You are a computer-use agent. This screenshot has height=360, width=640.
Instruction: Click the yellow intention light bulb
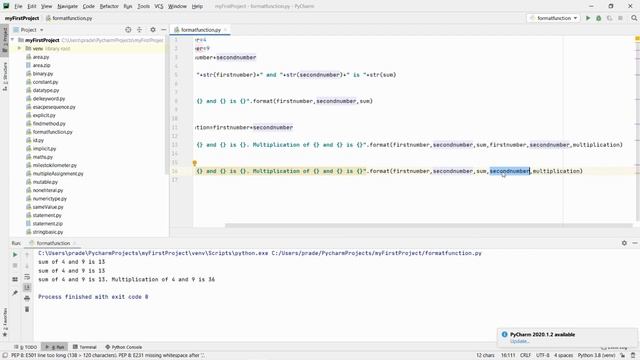coord(195,163)
